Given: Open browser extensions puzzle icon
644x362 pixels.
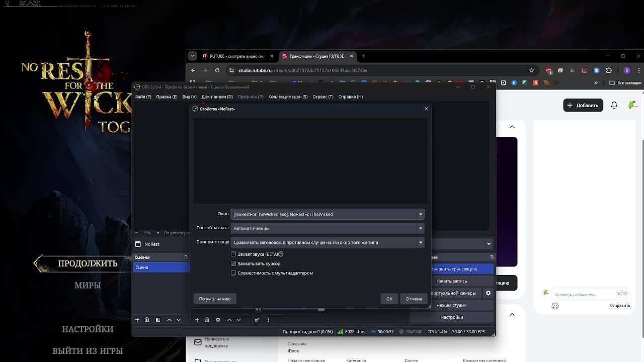Looking at the screenshot, I should tap(609, 70).
